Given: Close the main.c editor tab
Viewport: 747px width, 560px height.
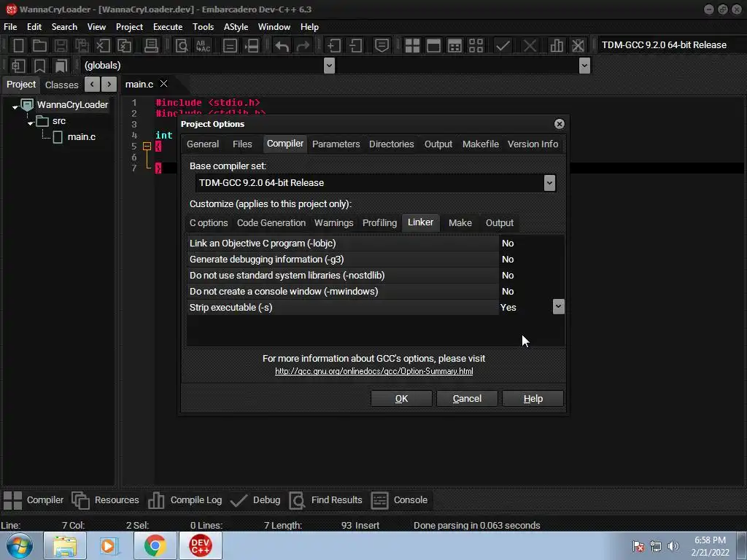Looking at the screenshot, I should pos(163,84).
